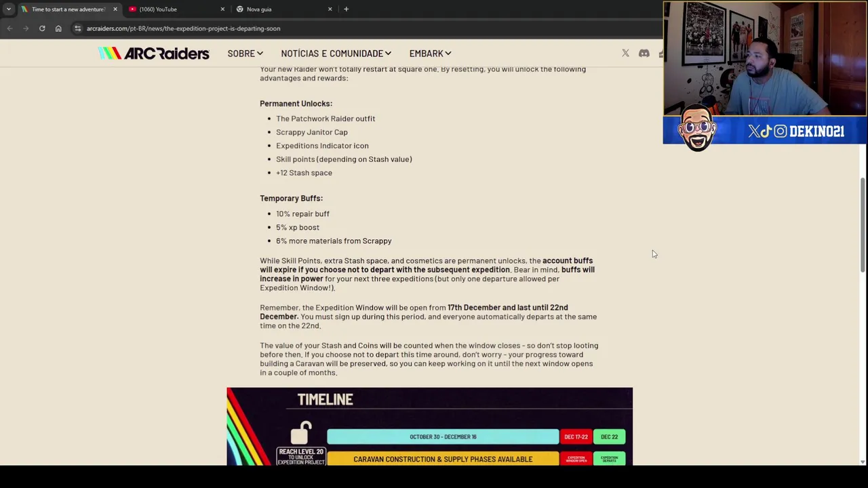868x488 pixels.
Task: Close the 'Time to start a new adventure' tab
Action: point(115,9)
